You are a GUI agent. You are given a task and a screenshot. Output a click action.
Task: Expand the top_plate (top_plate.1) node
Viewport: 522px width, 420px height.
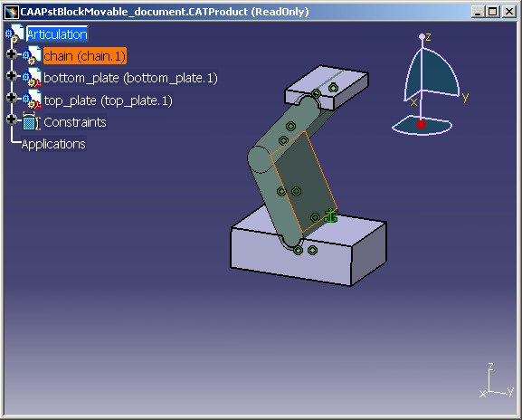click(12, 98)
